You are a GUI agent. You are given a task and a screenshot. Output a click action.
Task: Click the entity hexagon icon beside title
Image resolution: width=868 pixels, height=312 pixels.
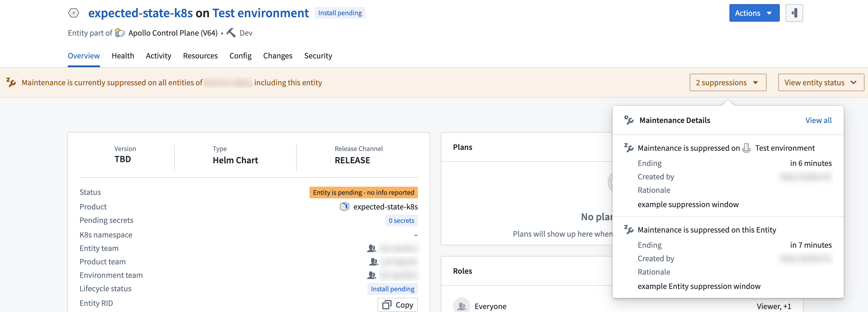[x=73, y=13]
